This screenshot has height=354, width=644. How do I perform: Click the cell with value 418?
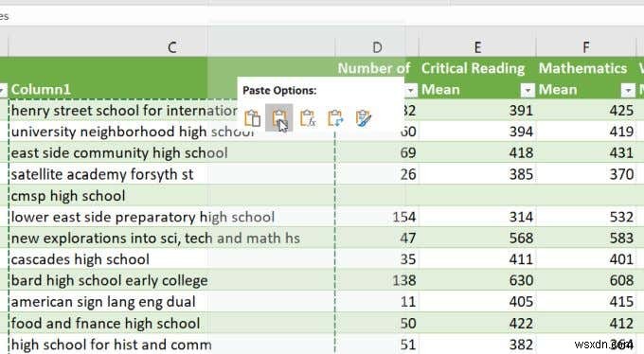coord(477,152)
